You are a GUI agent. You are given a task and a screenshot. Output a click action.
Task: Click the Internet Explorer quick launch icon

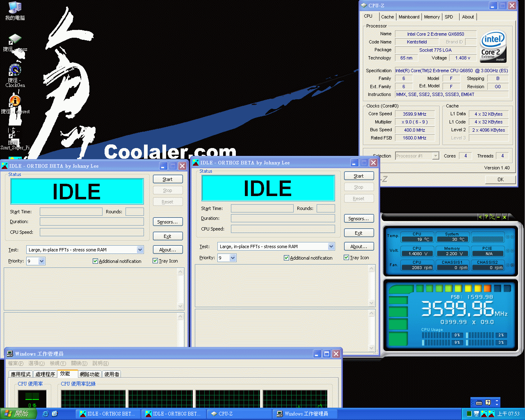tap(45, 414)
